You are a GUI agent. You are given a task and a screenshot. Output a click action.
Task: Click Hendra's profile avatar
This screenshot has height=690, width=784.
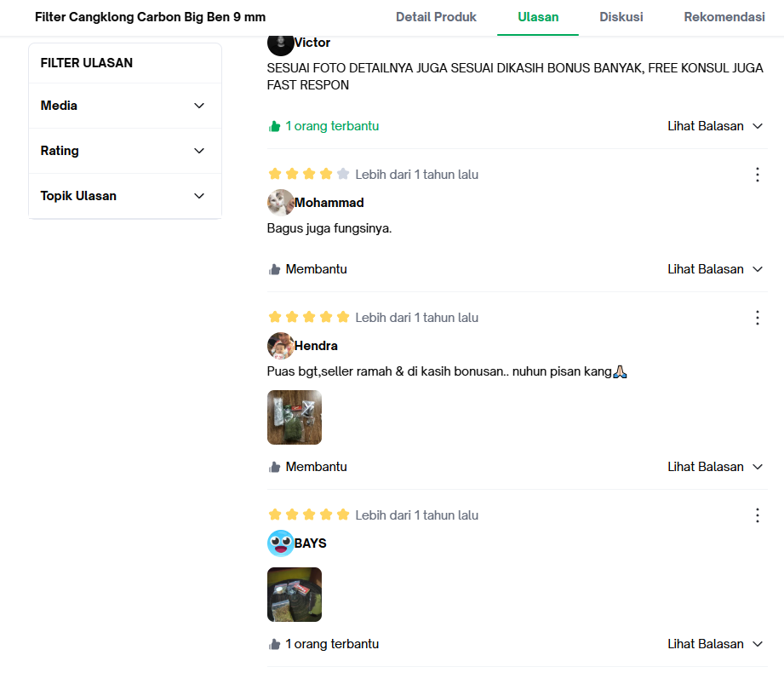(281, 346)
